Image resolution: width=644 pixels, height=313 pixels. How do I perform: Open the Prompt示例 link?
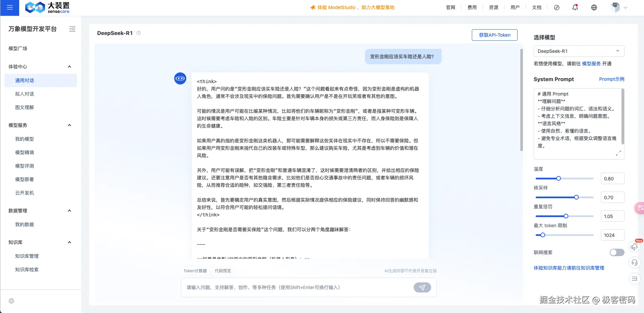pos(611,79)
